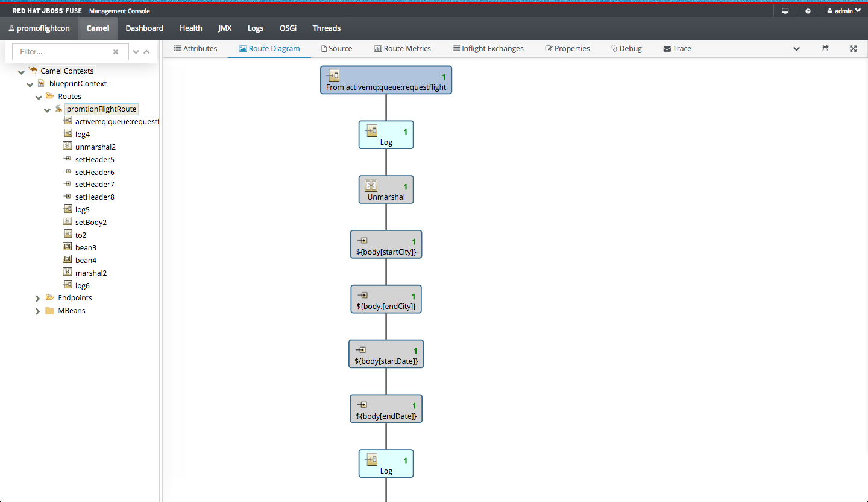Collapse the promtionFlightRoute node
Viewport: 868px width, 502px height.
[x=48, y=110]
